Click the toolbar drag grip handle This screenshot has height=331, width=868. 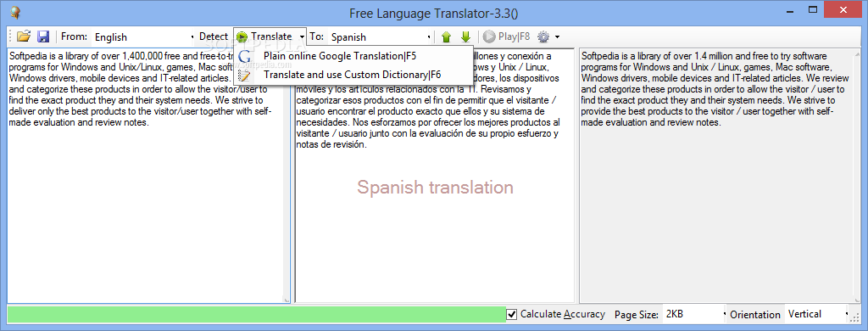click(10, 37)
